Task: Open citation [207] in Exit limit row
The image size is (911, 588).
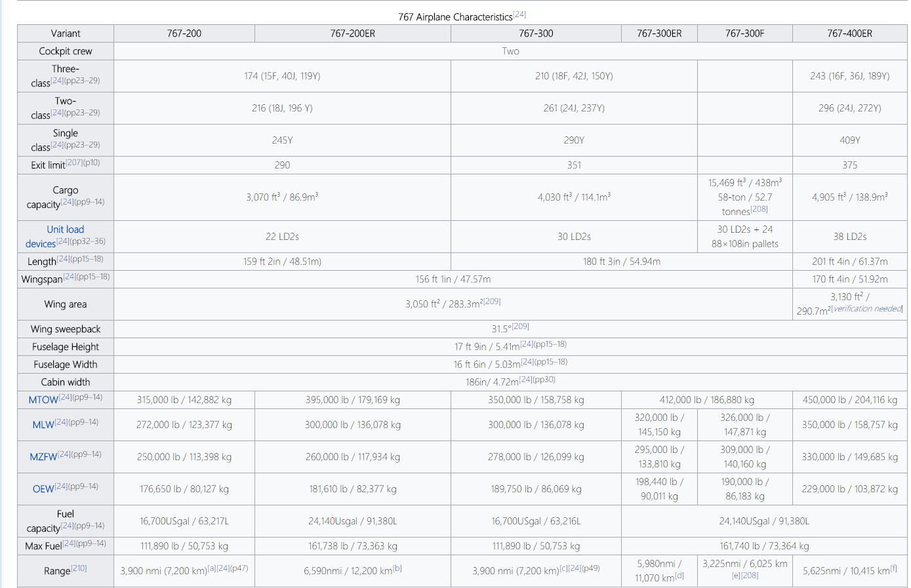Action: pyautogui.click(x=74, y=162)
